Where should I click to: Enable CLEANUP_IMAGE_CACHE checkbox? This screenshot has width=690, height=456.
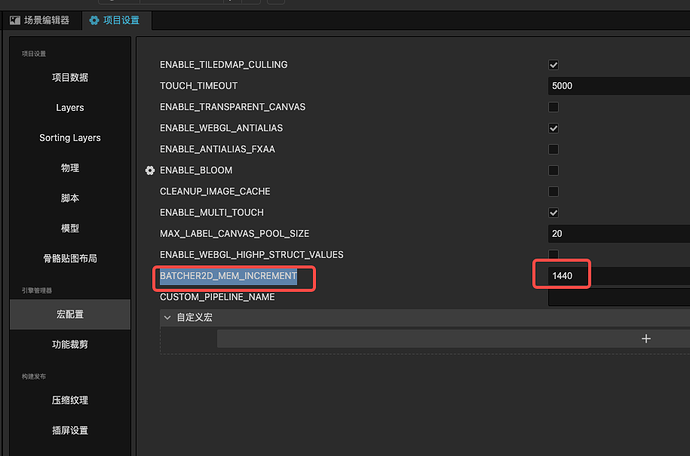[x=554, y=191]
